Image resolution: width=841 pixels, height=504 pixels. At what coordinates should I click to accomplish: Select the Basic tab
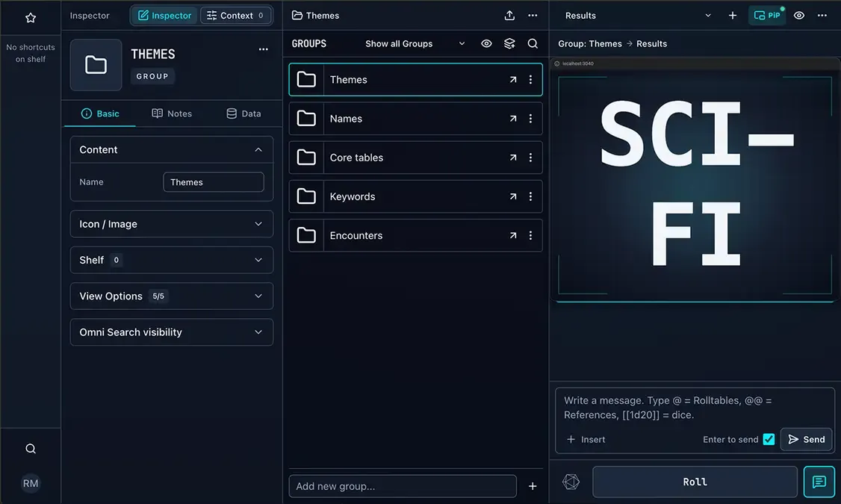tap(100, 113)
